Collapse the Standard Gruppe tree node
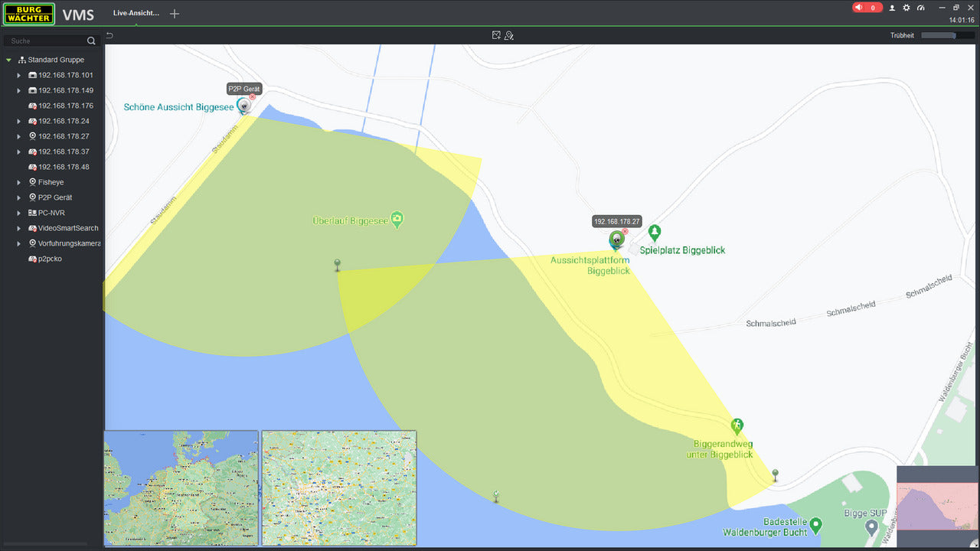Viewport: 980px width, 551px height. tap(8, 60)
